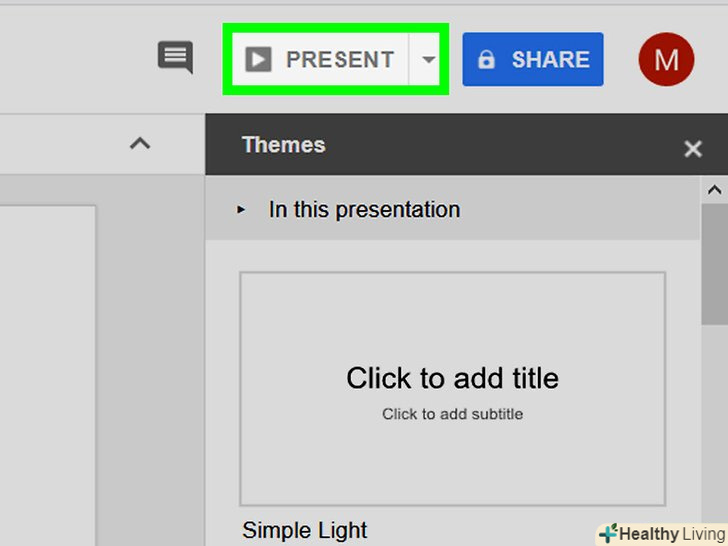728x546 pixels.
Task: Click the SHARE button text
Action: (552, 60)
